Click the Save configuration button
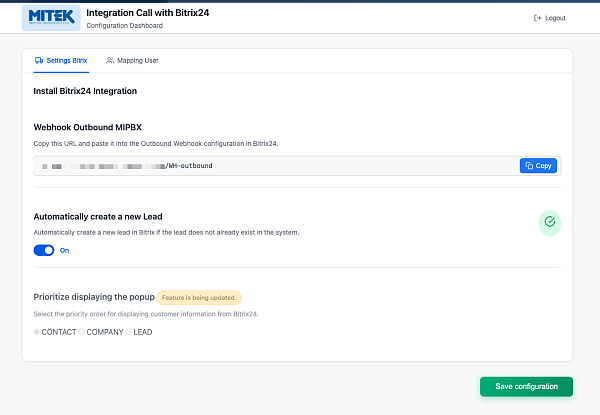Screen dimensions: 600x415 coord(527,387)
